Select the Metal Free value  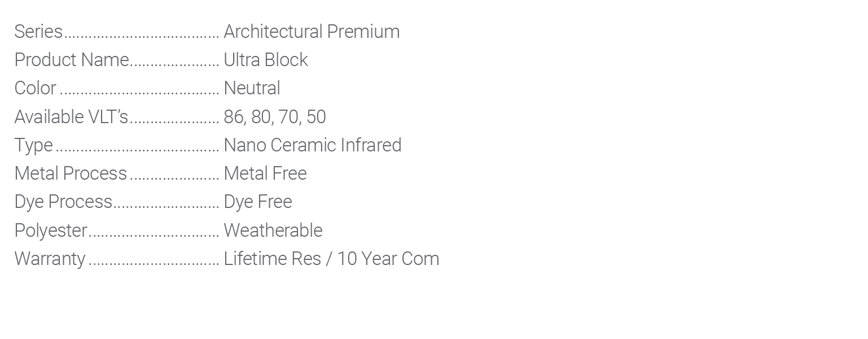(265, 173)
